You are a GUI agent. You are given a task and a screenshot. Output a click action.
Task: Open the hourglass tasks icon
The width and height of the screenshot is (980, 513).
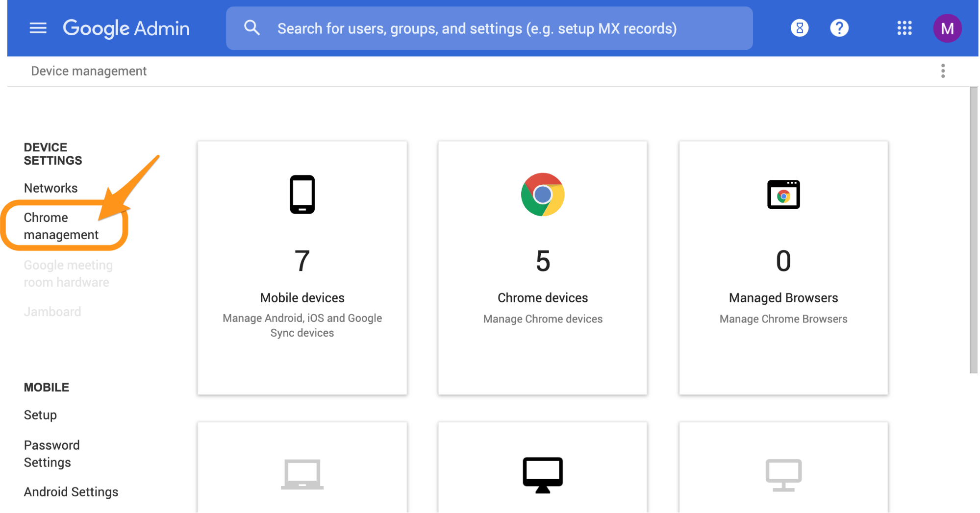(800, 28)
